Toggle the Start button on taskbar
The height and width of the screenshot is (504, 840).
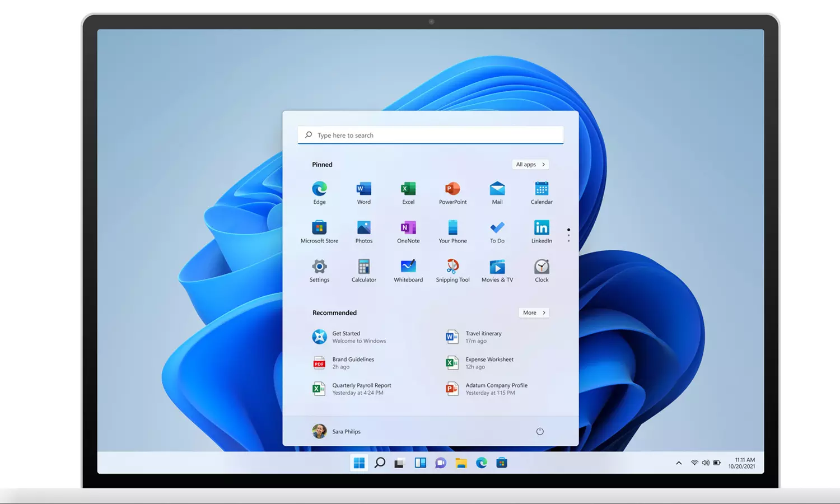point(359,463)
